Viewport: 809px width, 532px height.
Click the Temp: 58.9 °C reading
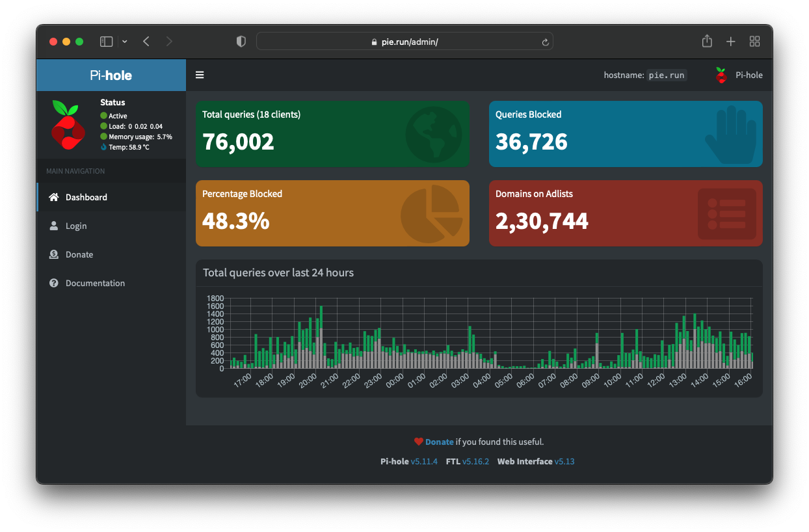click(129, 147)
